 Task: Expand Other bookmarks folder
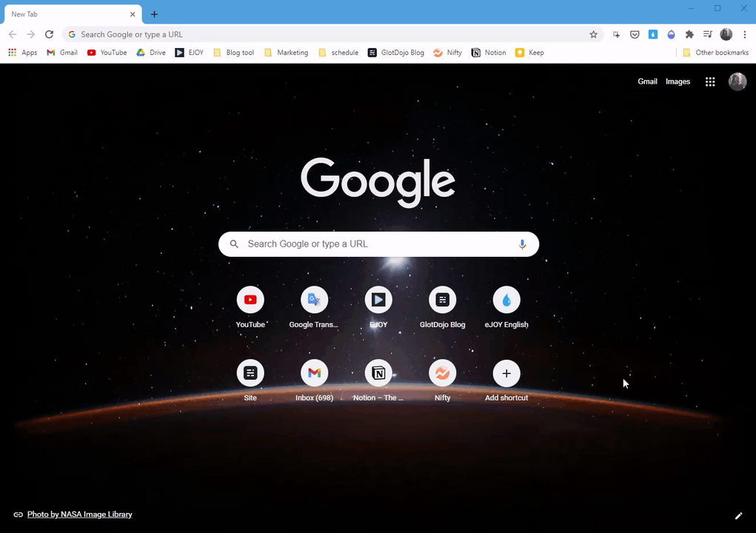point(716,53)
